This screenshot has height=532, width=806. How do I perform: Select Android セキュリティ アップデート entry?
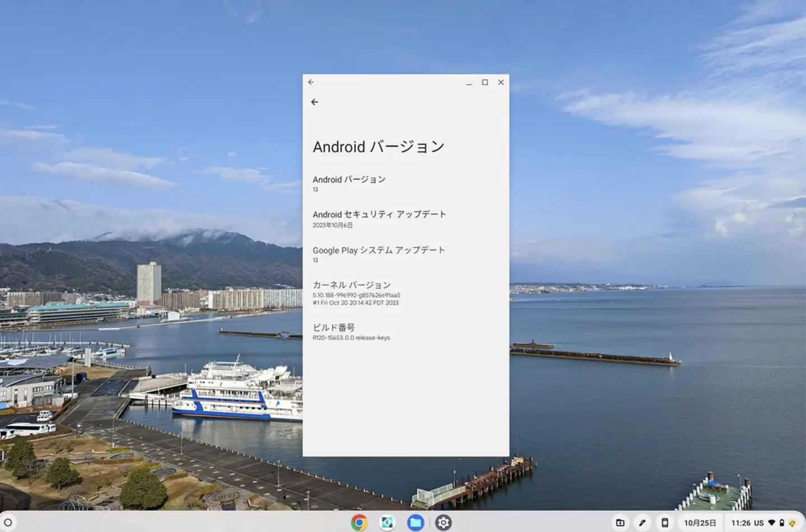pos(406,219)
